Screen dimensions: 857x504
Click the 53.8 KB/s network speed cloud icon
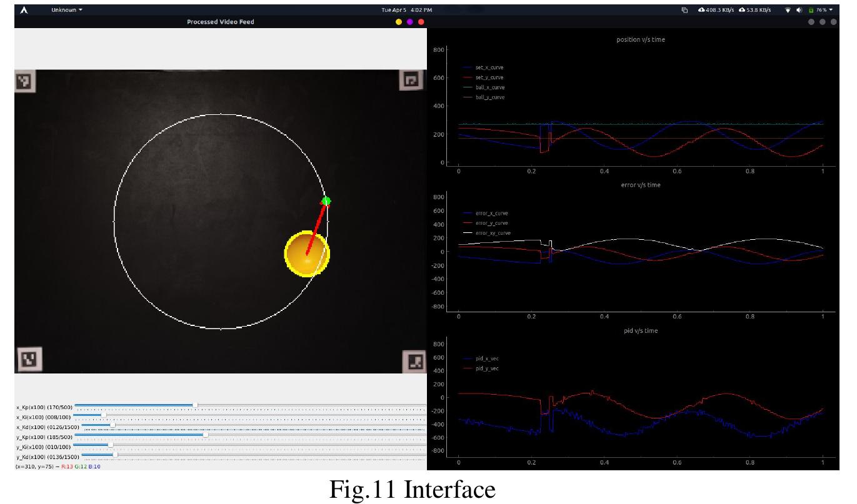(742, 10)
